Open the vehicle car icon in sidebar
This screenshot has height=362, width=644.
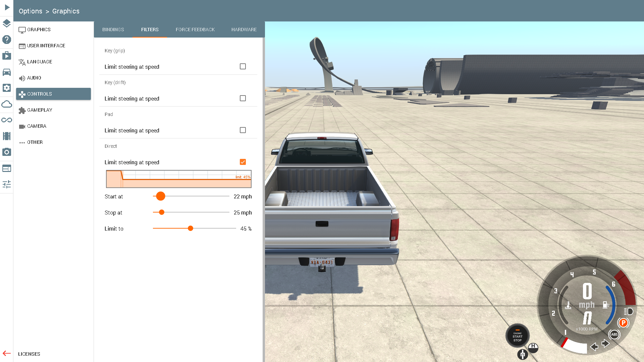point(7,72)
